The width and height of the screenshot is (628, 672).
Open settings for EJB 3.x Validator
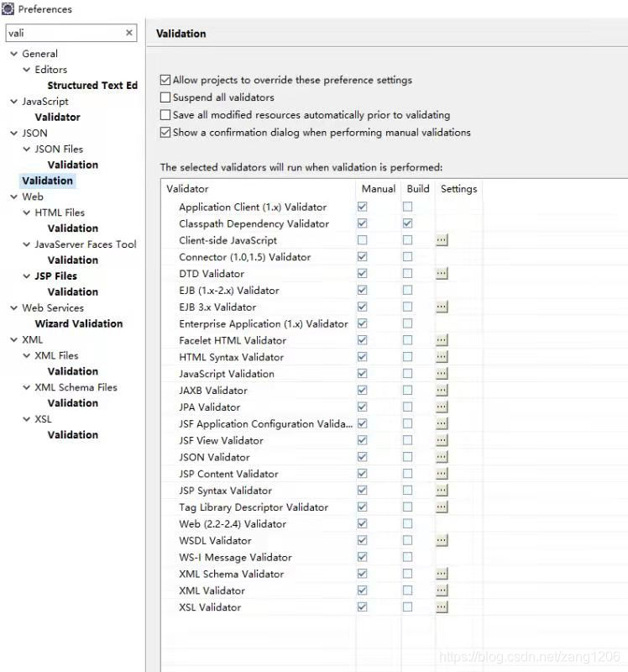tap(442, 307)
